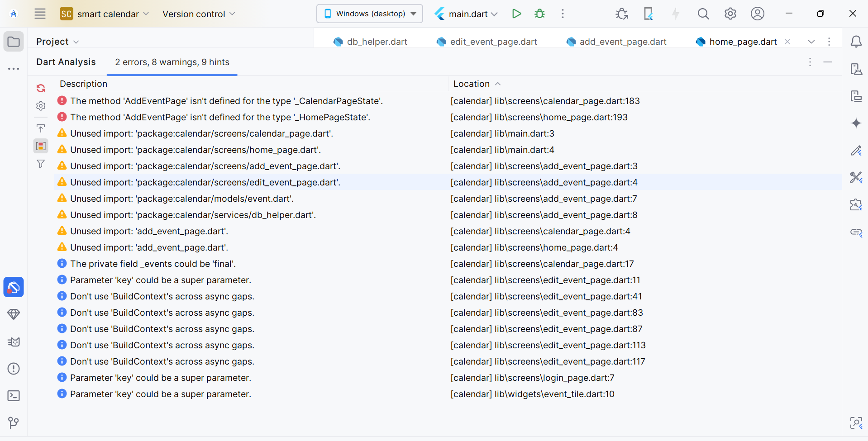Switch to the db_helper.dart tab
The width and height of the screenshot is (868, 441).
(370, 42)
